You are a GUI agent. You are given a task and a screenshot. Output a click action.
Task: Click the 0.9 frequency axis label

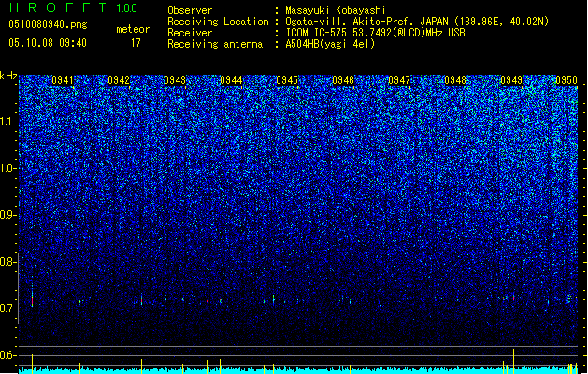[x=8, y=215]
